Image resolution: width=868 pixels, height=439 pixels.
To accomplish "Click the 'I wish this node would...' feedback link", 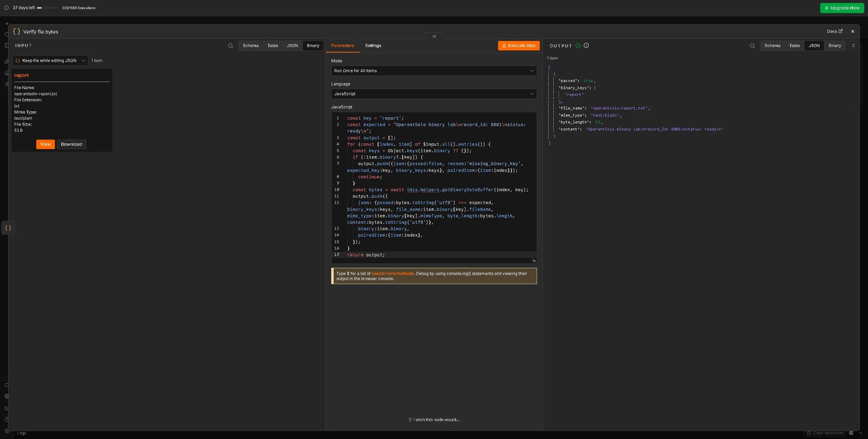I will point(434,420).
